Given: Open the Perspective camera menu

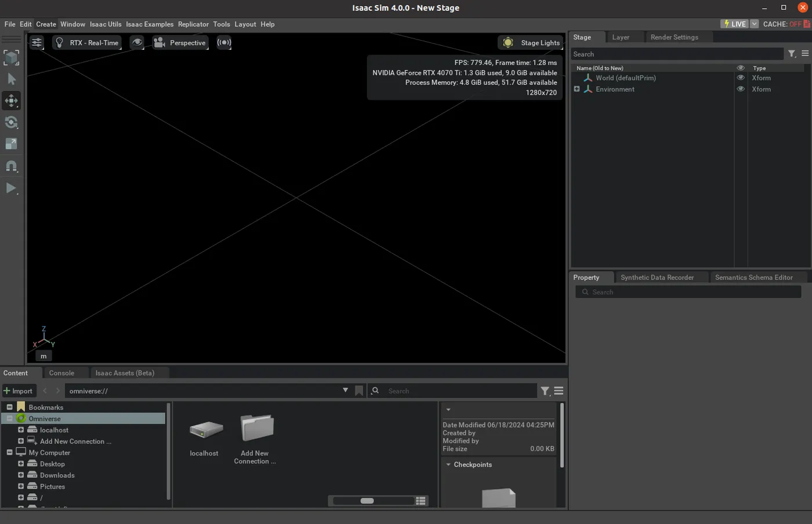Looking at the screenshot, I should (x=180, y=42).
